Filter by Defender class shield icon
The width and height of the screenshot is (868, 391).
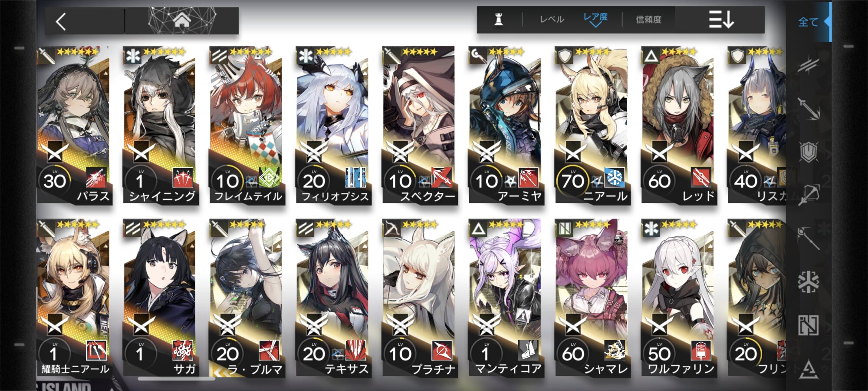809,152
